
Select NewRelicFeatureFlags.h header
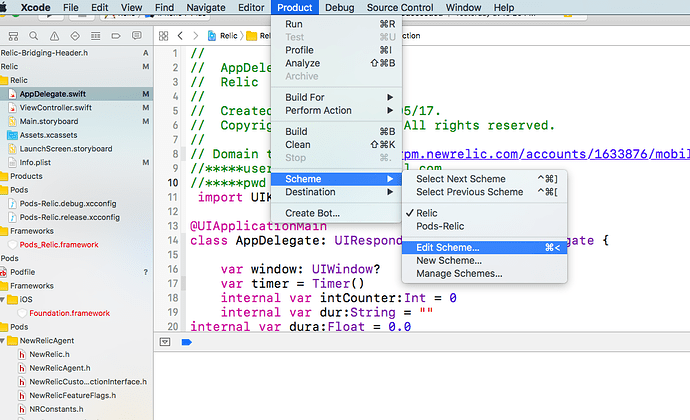(x=73, y=395)
